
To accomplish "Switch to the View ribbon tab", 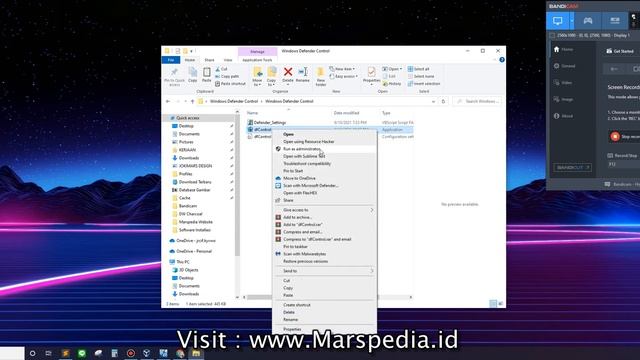I will click(x=228, y=60).
